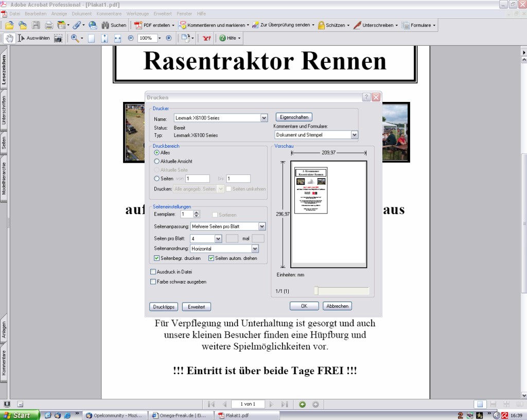Select the Hand tool in toolbar
Screen dimensions: 527x420
click(9, 38)
